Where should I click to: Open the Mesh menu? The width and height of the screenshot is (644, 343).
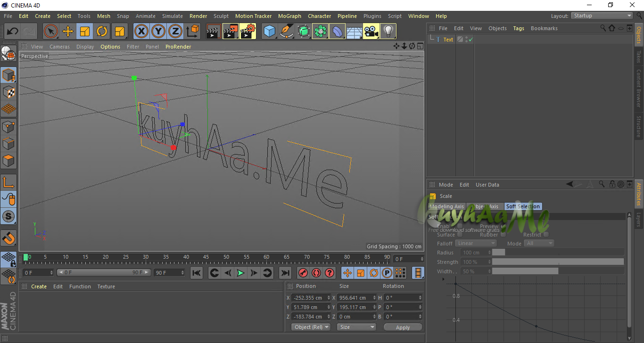104,16
